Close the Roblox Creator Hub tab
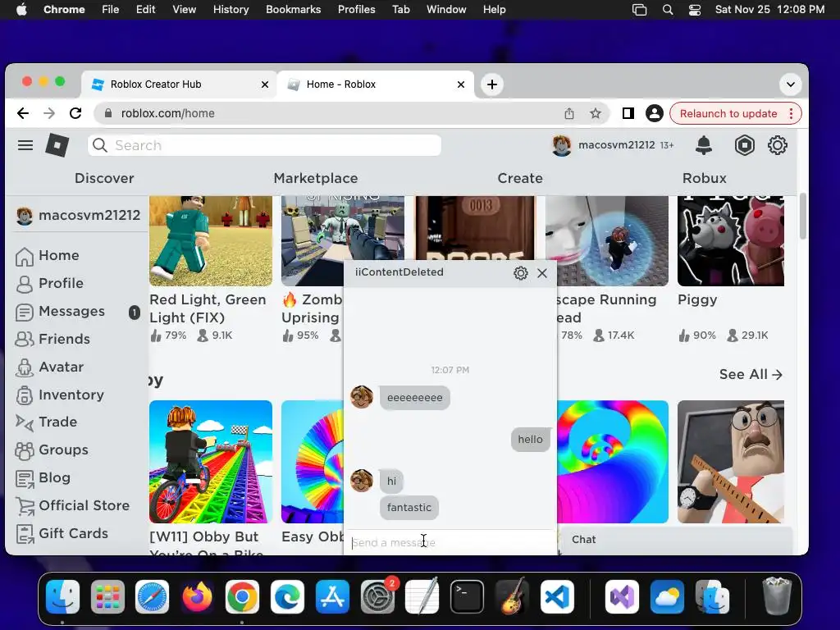This screenshot has width=840, height=630. tap(265, 84)
